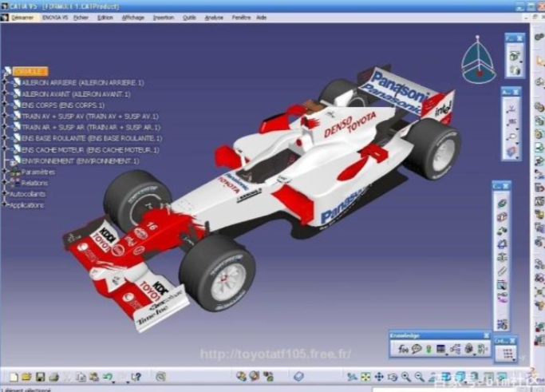Click the Copy icon in bottom toolbar
The width and height of the screenshot is (545, 392).
point(81,377)
